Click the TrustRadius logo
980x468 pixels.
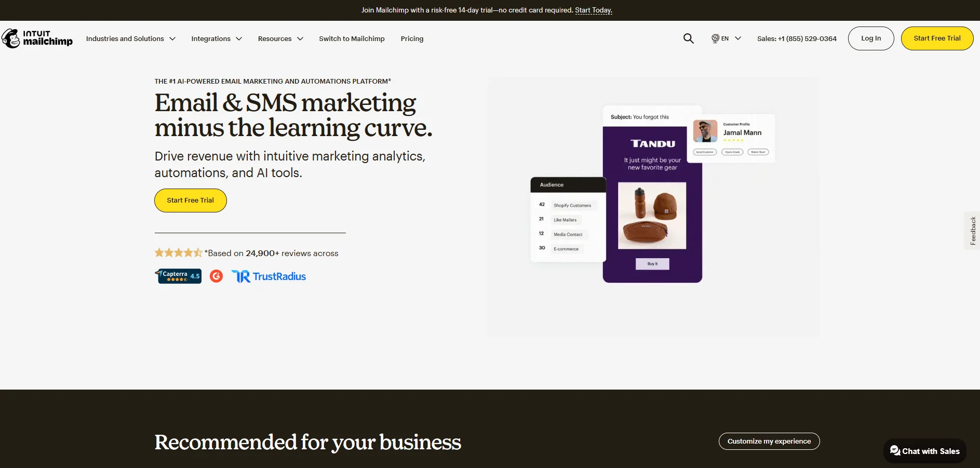pyautogui.click(x=269, y=276)
